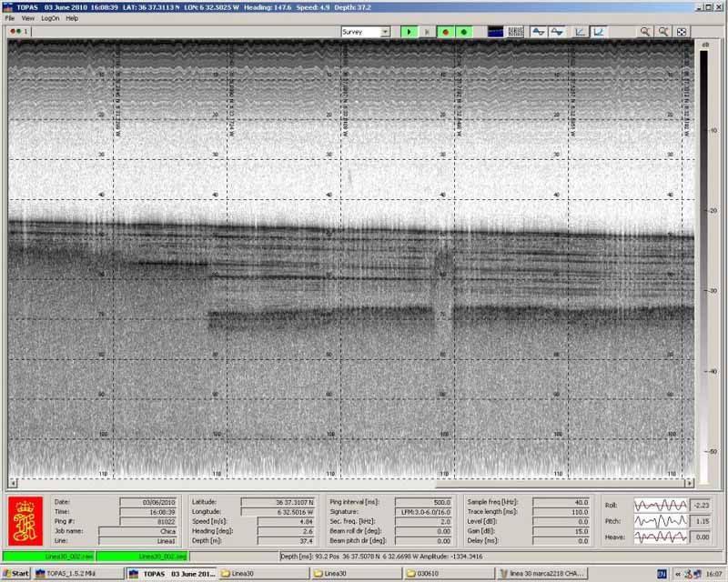Click the Ping interval value field
This screenshot has height=582, width=728.
(x=424, y=501)
